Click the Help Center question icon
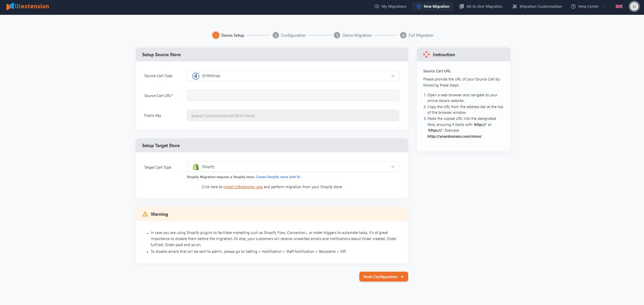This screenshot has height=305, width=644. pos(573,6)
